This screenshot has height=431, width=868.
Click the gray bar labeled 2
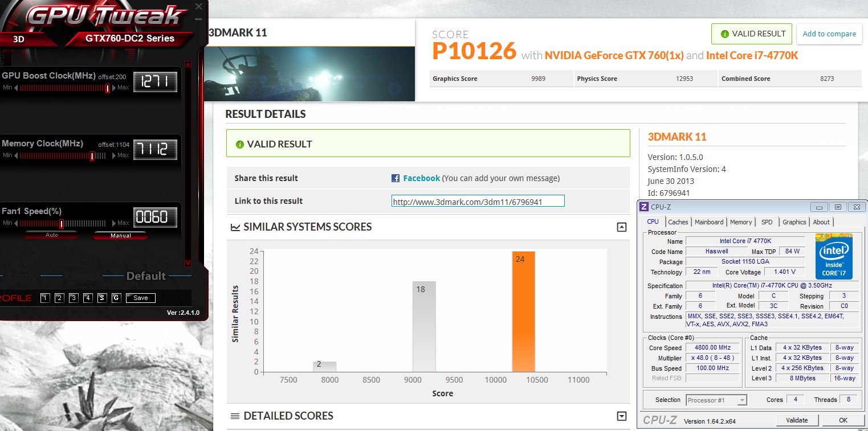[x=324, y=367]
